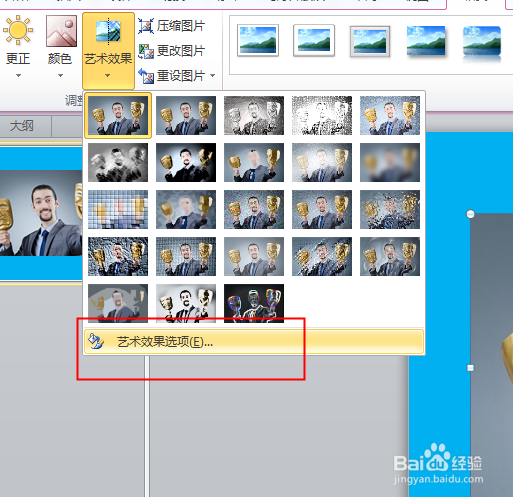Collapse the 艺术效果 dropdown arrow
The image size is (513, 497).
(x=107, y=76)
